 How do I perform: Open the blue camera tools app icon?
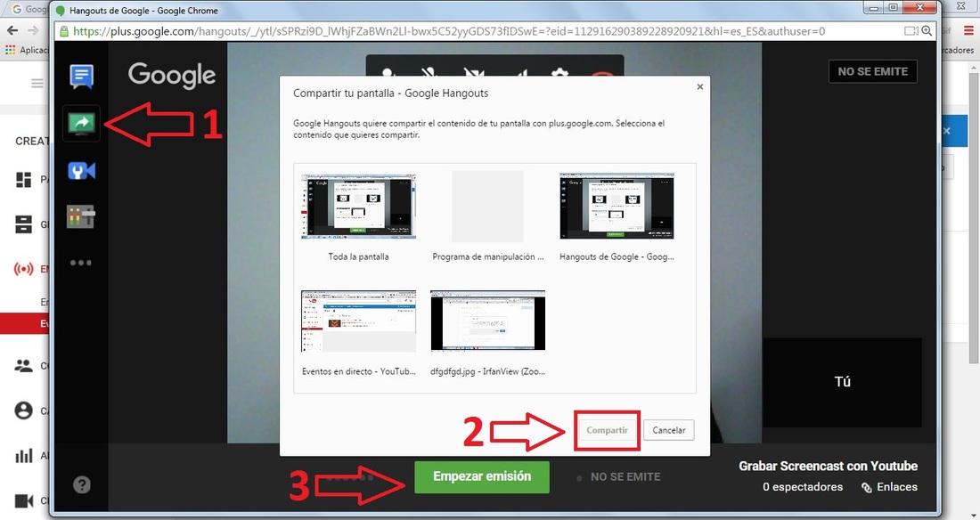pyautogui.click(x=81, y=171)
